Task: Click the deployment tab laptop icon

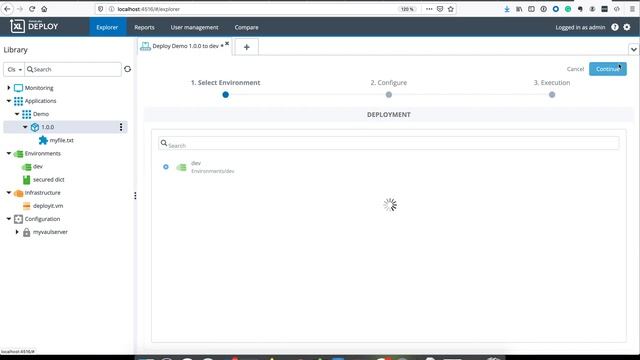Action: click(x=145, y=46)
